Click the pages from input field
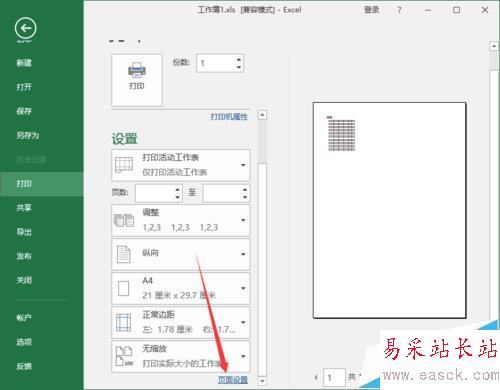 click(x=155, y=193)
